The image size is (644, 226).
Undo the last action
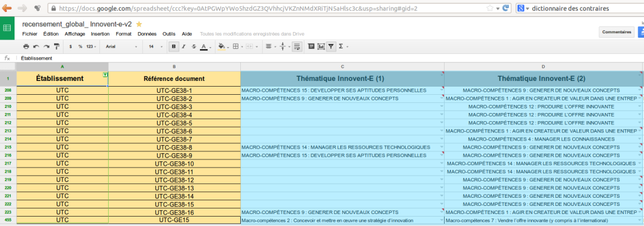[x=36, y=46]
